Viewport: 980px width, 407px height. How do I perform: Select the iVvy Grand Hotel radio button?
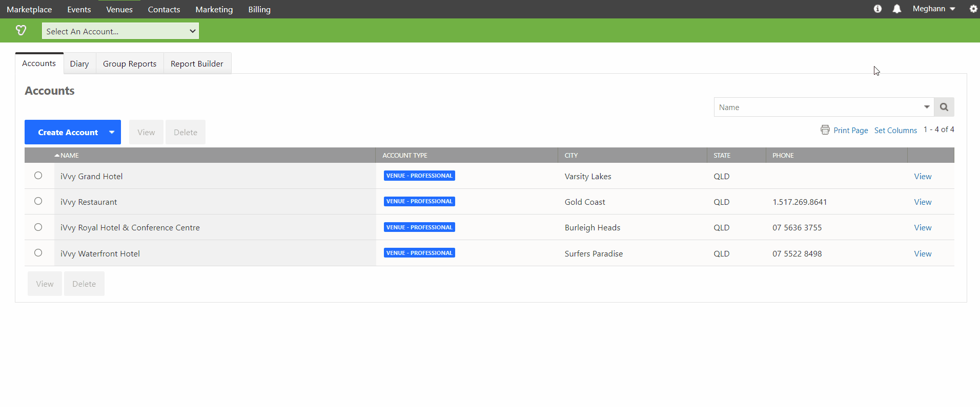38,176
